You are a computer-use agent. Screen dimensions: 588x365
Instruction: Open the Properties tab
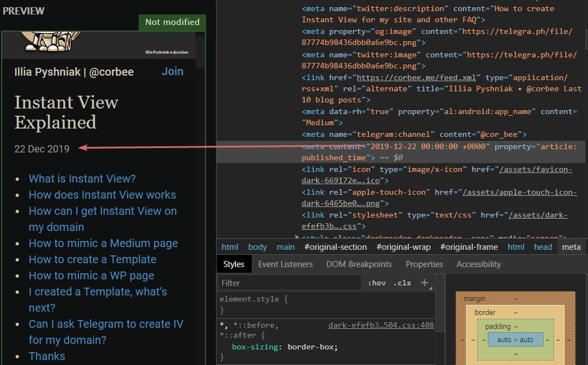(424, 264)
